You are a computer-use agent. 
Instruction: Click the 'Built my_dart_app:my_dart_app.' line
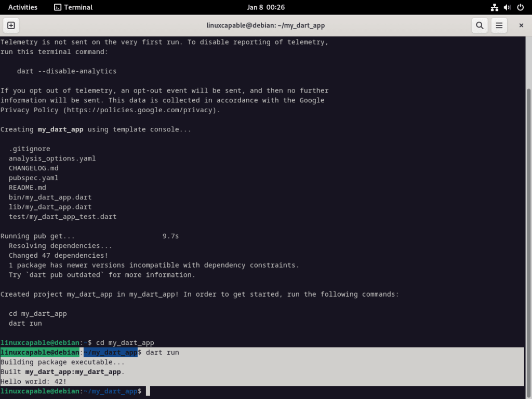pyautogui.click(x=63, y=372)
